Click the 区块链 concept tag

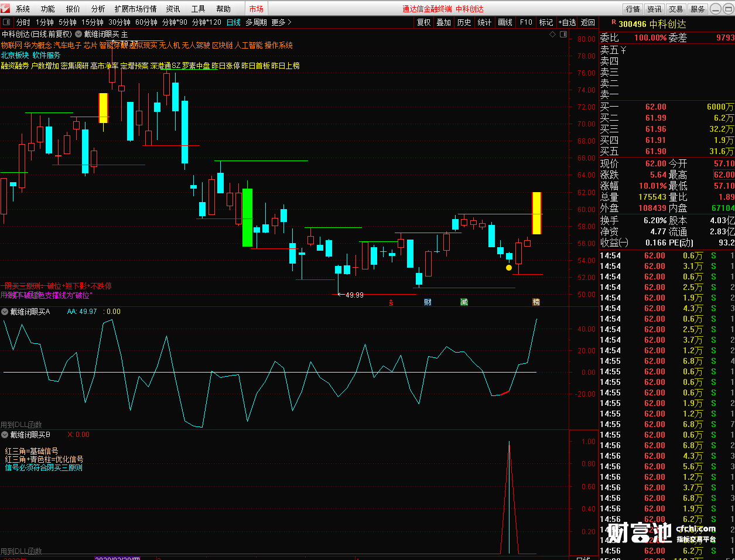(x=223, y=45)
